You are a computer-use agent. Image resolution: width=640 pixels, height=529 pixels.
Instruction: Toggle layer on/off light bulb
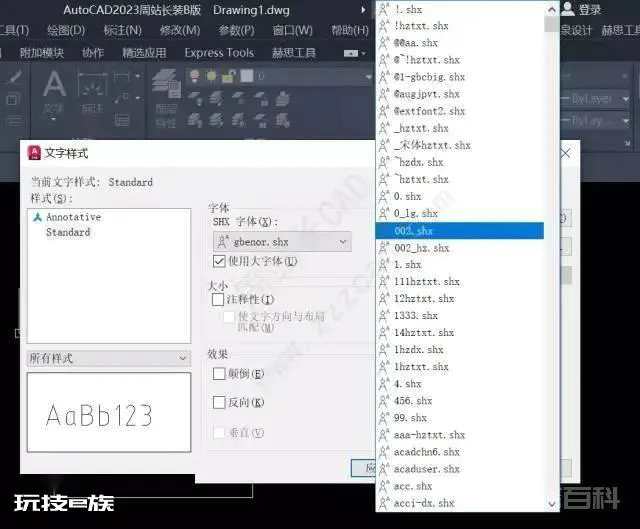point(195,76)
